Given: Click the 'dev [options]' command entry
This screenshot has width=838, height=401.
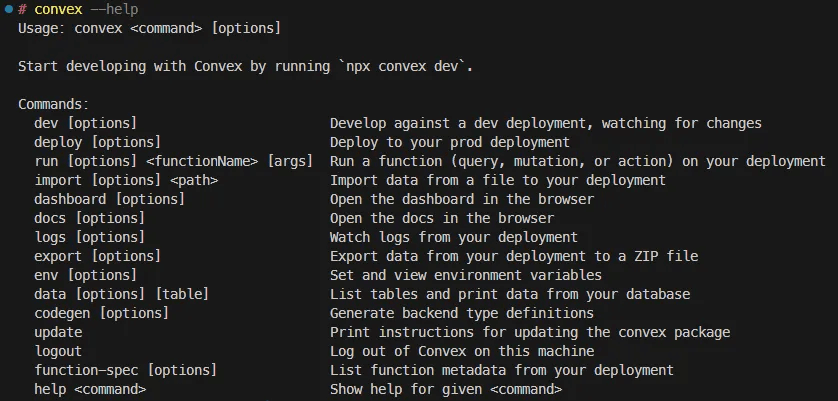Looking at the screenshot, I should pos(85,123).
